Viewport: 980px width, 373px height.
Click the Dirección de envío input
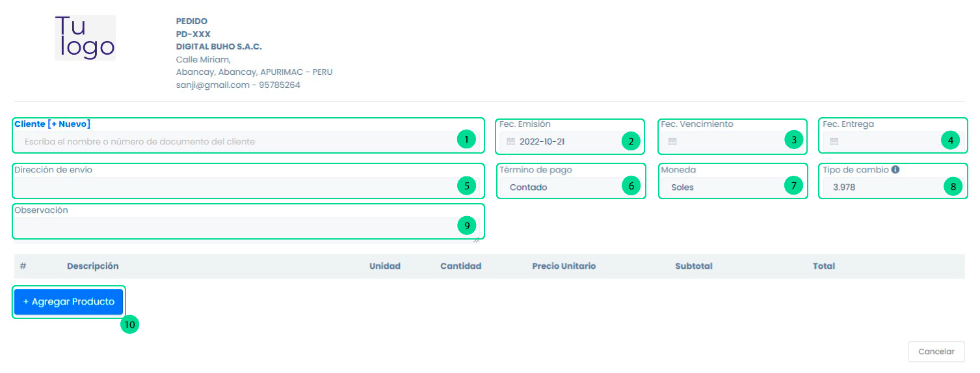(234, 187)
